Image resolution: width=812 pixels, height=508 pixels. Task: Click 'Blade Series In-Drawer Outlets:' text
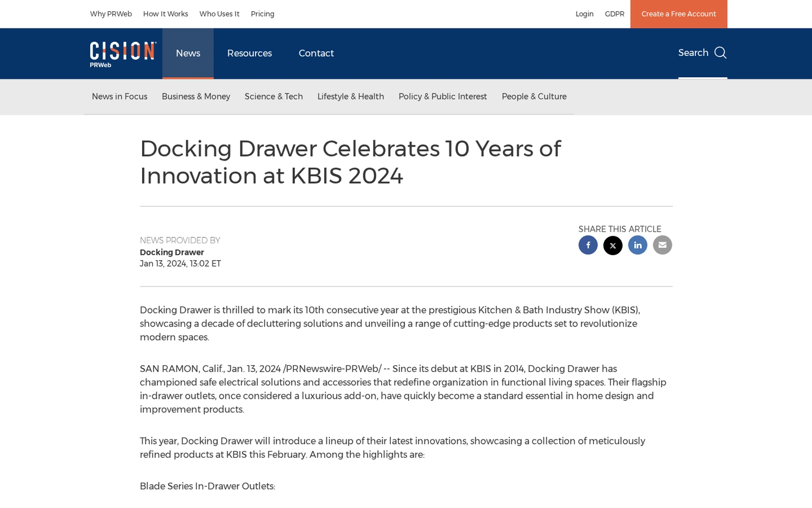coord(208,486)
